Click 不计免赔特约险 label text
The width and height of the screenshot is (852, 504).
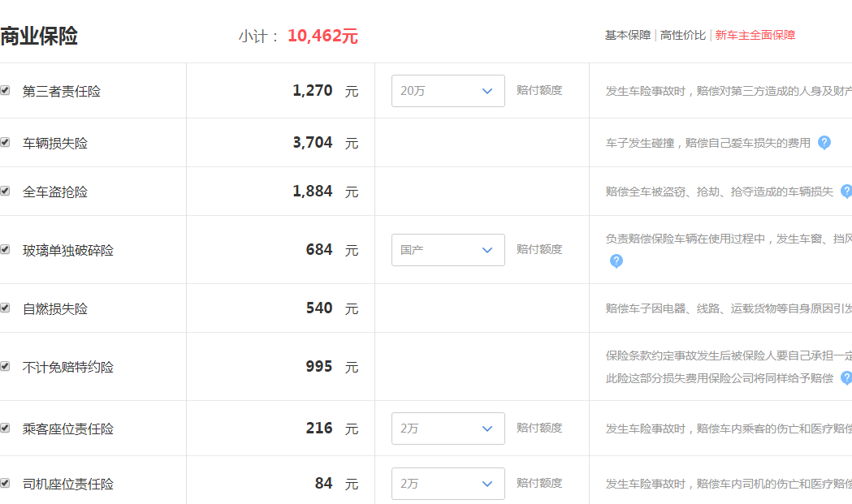(68, 368)
